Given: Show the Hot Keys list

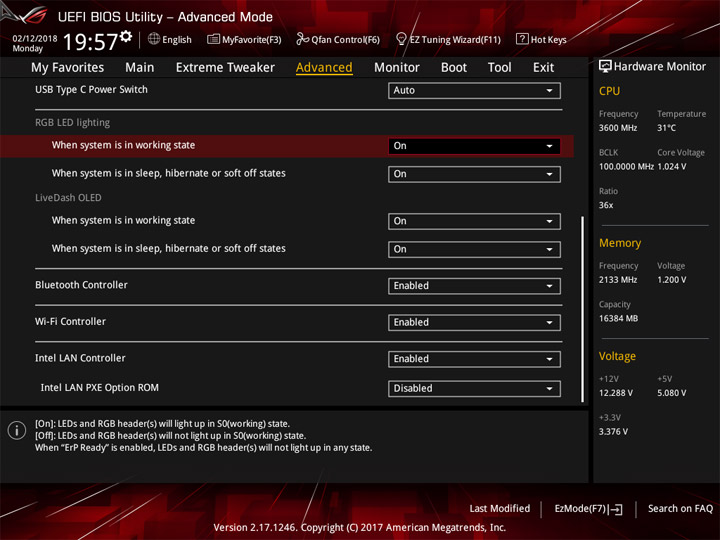Looking at the screenshot, I should coord(541,39).
